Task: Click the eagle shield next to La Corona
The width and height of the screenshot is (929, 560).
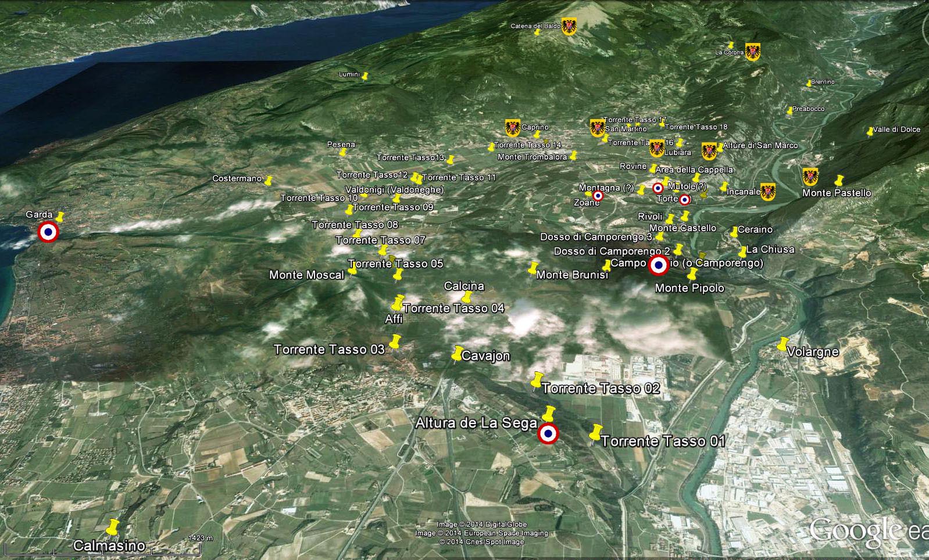Action: pos(753,52)
